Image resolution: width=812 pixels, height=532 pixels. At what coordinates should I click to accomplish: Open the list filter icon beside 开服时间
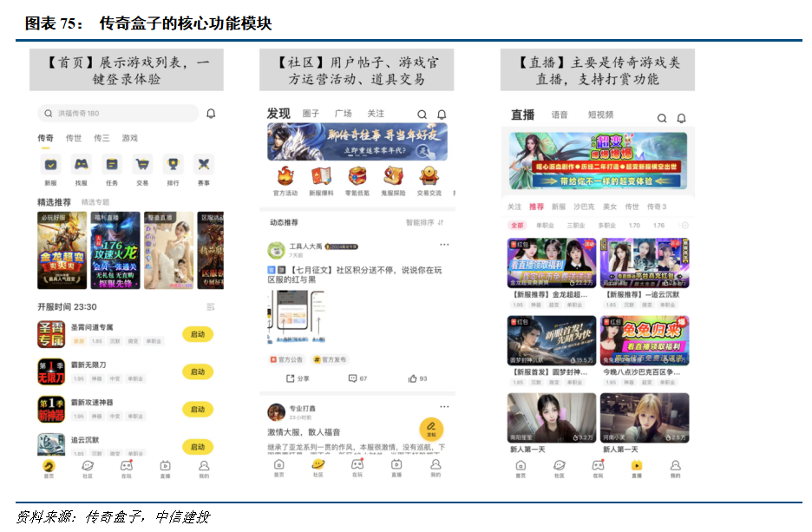coord(210,307)
